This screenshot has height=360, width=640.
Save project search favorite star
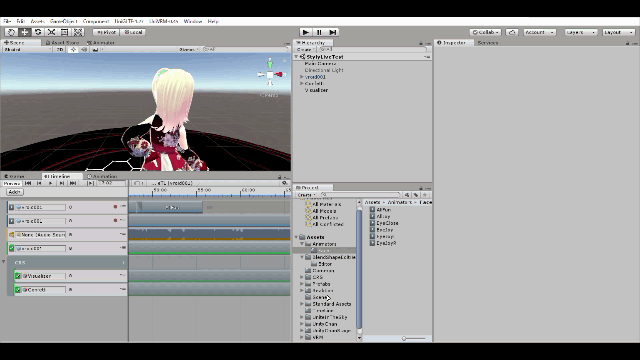pos(424,195)
